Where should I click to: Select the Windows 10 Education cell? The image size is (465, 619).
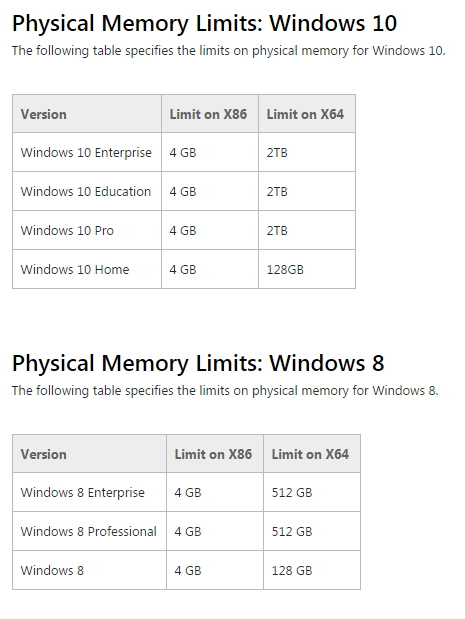87,191
